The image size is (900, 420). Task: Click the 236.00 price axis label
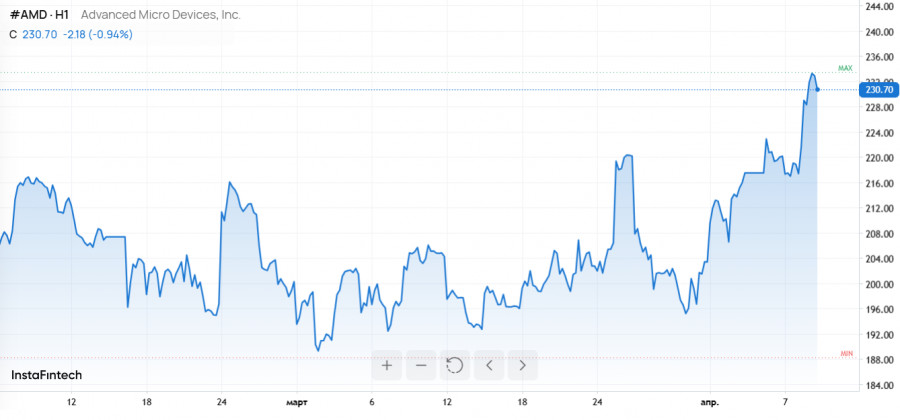click(x=879, y=57)
